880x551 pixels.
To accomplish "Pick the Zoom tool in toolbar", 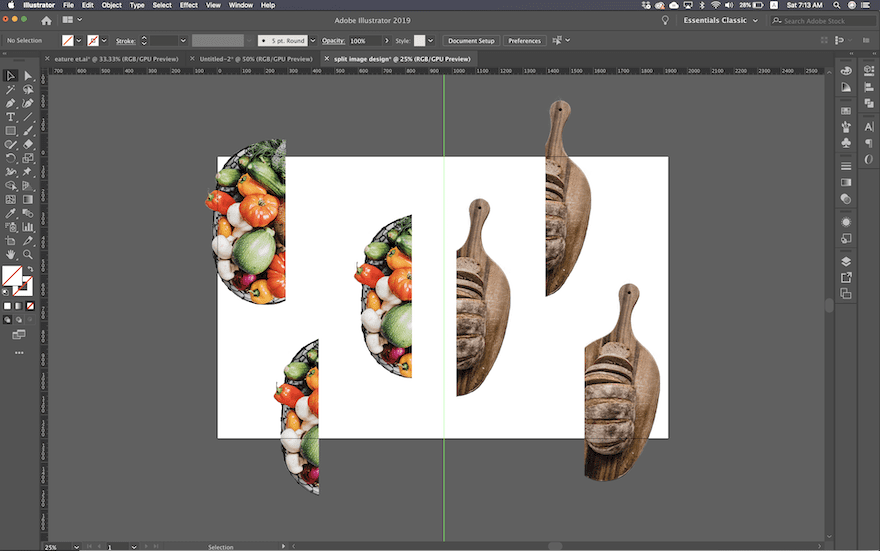I will [x=28, y=254].
